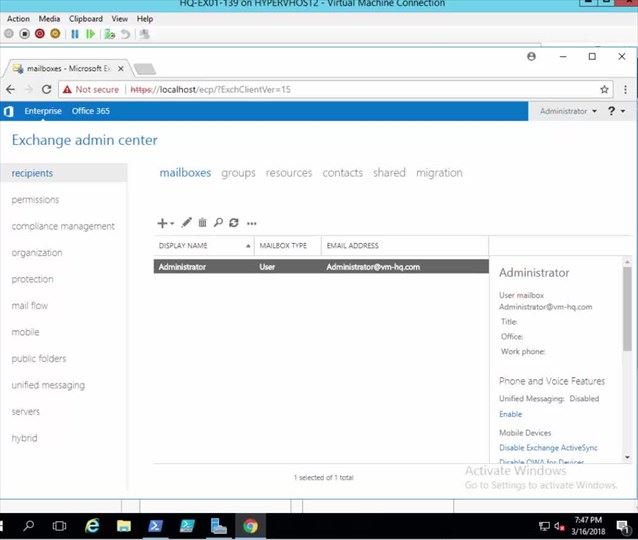Open the help question mark dropdown
The width and height of the screenshot is (638, 540).
coord(615,111)
